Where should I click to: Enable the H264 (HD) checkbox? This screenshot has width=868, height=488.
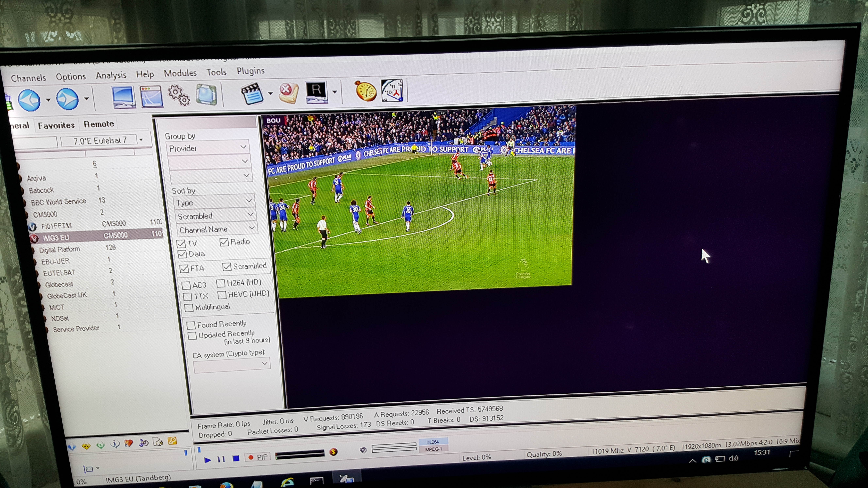pyautogui.click(x=221, y=283)
